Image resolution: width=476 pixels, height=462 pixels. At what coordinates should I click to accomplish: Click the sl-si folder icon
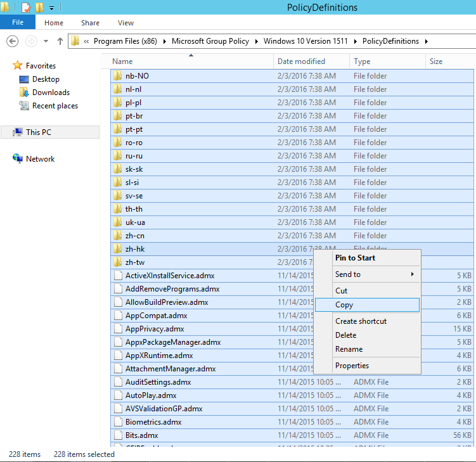[x=117, y=182]
